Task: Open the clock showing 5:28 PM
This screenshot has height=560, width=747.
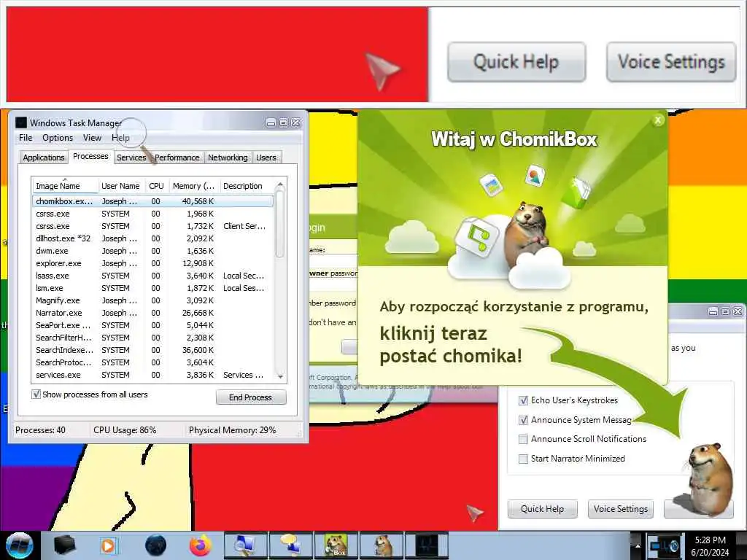Action: coord(710,545)
